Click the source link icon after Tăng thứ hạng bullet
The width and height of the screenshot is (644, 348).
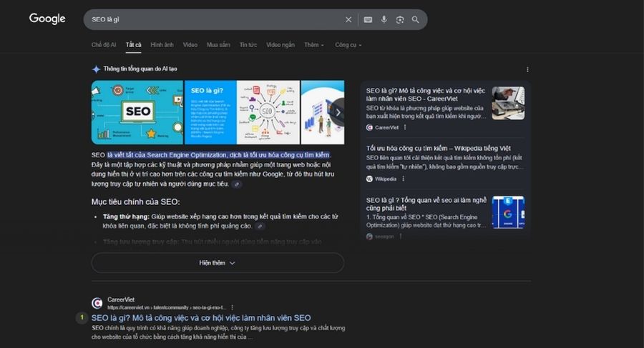[260, 226]
